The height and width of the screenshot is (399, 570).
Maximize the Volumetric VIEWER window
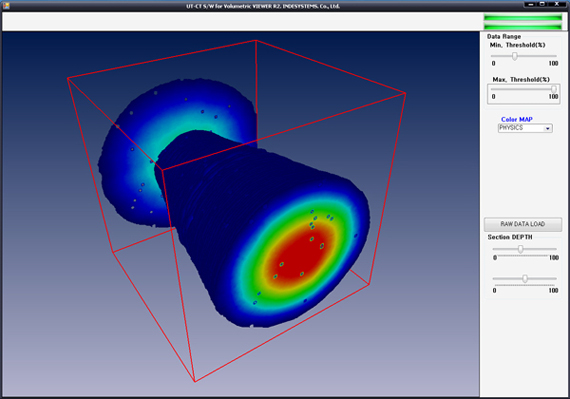tap(542, 4)
